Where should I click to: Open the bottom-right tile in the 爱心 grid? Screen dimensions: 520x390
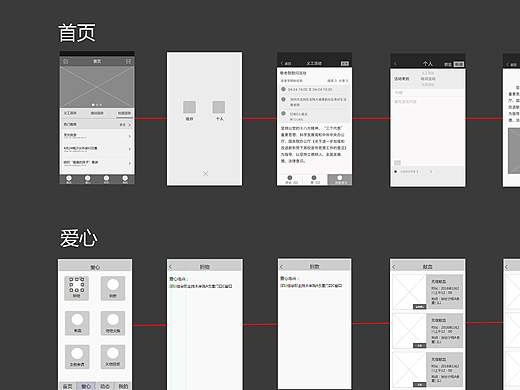[113, 357]
